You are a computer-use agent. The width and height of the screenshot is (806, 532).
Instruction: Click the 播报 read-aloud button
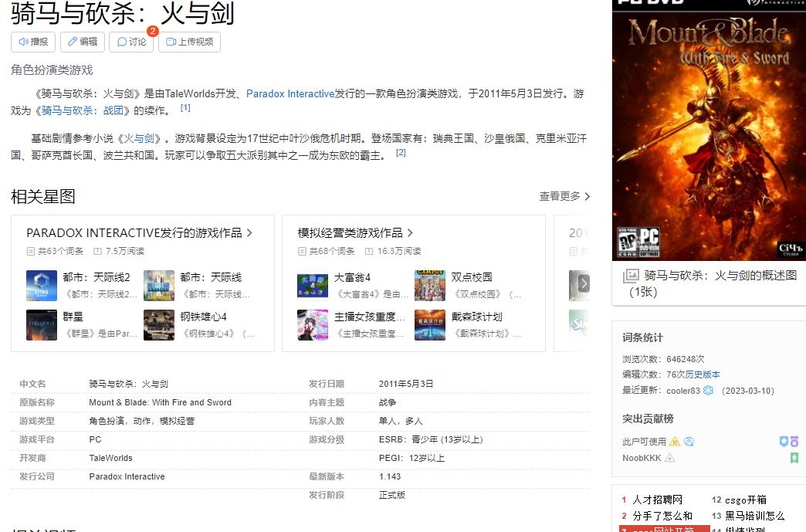[33, 42]
